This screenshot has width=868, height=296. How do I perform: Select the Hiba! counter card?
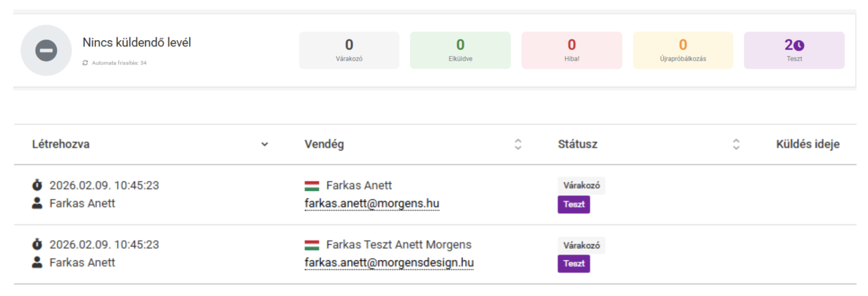click(571, 51)
